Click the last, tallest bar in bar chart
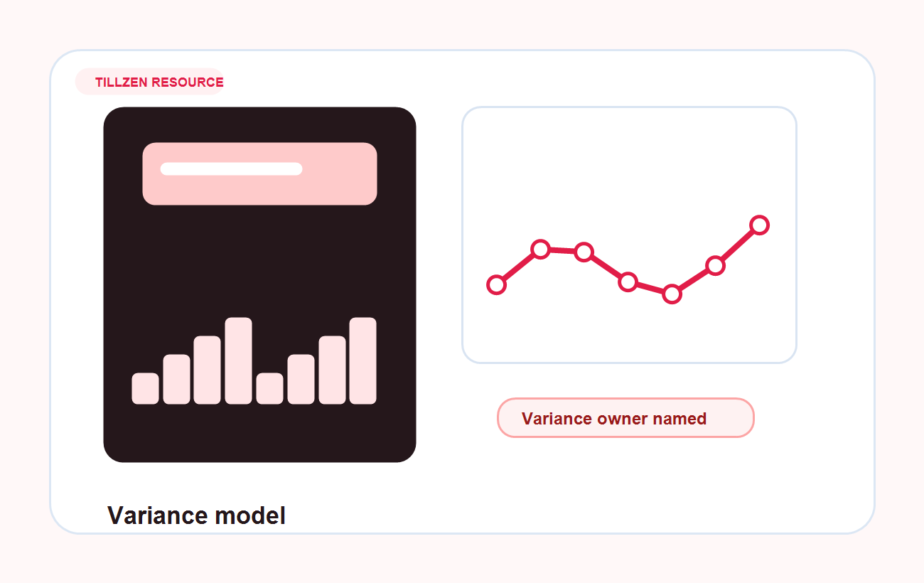The image size is (924, 583). [x=362, y=360]
